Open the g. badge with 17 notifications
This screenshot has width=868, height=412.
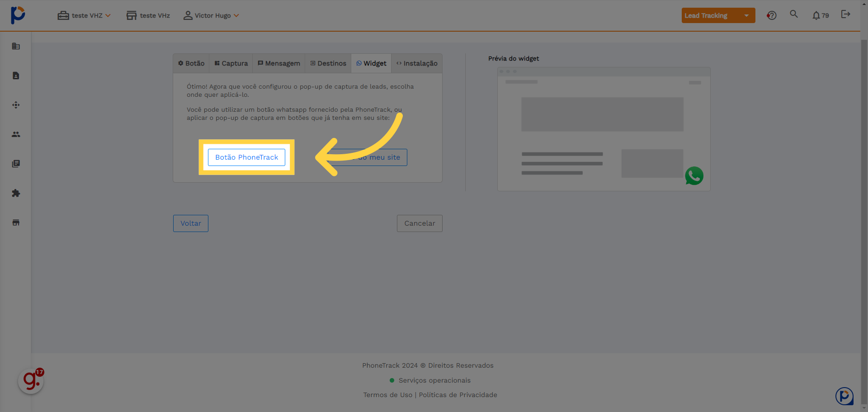point(31,381)
